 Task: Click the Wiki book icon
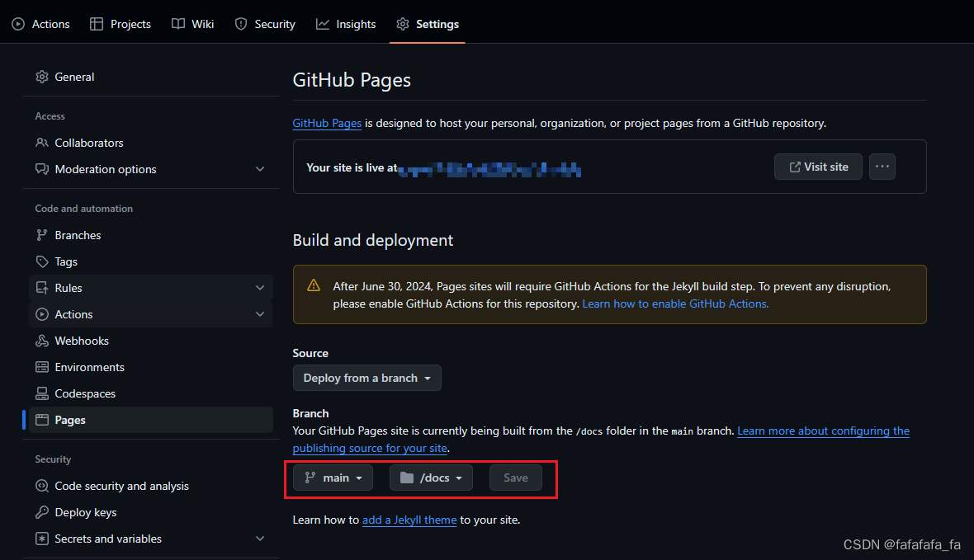pos(178,24)
